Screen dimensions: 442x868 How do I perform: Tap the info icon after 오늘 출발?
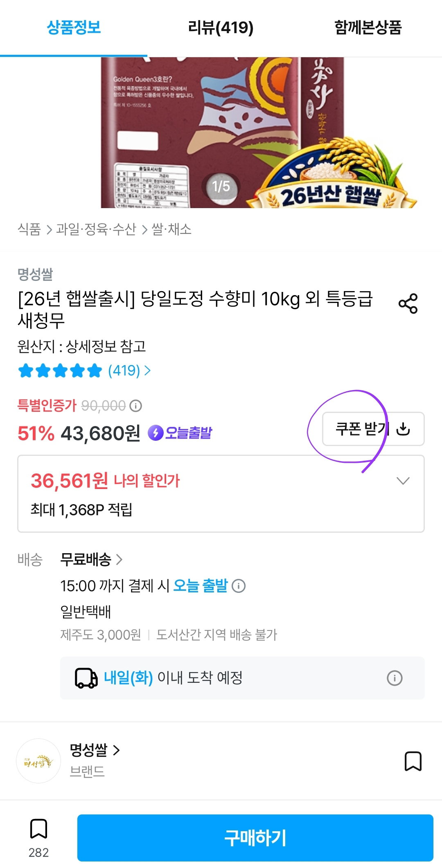239,586
